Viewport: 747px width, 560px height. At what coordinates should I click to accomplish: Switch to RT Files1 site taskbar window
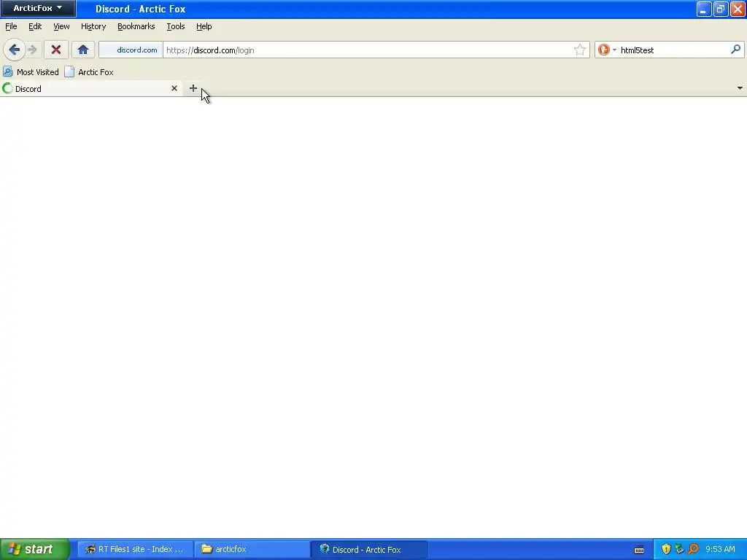tap(135, 549)
